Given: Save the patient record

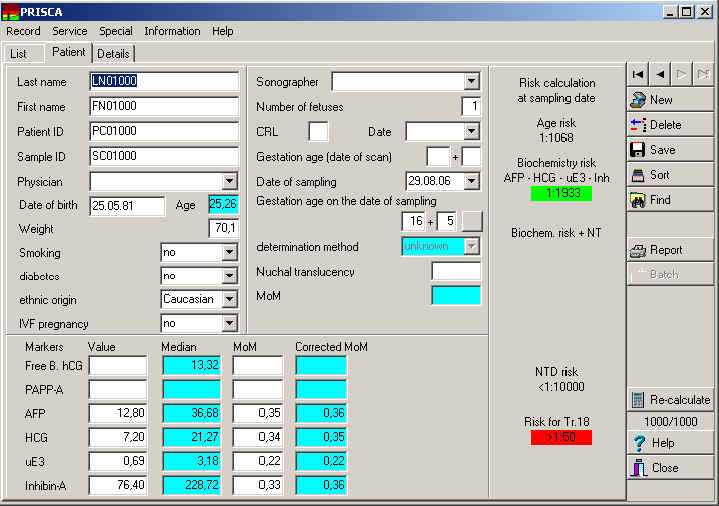Looking at the screenshot, I should (670, 150).
